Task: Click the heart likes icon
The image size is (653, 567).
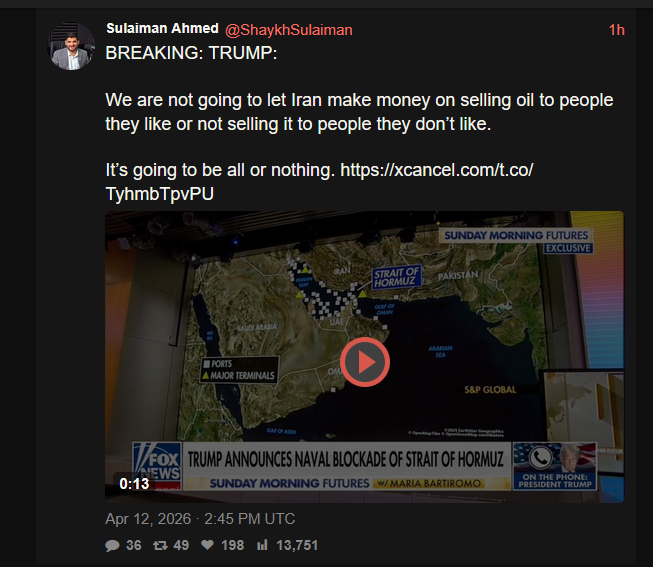Action: pyautogui.click(x=207, y=545)
